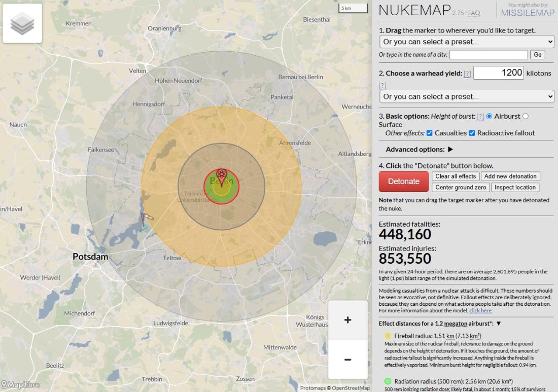The image size is (558, 392).
Task: Open warhead yield help question mark
Action: (467, 74)
